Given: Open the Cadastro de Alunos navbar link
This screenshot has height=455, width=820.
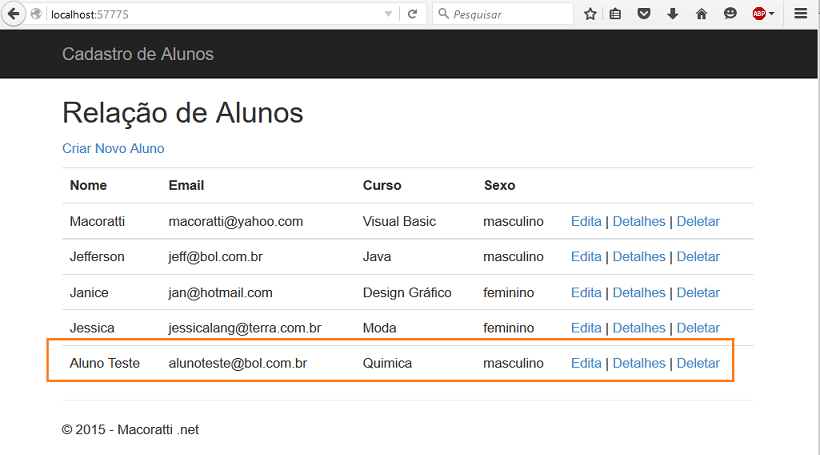Looking at the screenshot, I should pos(138,54).
